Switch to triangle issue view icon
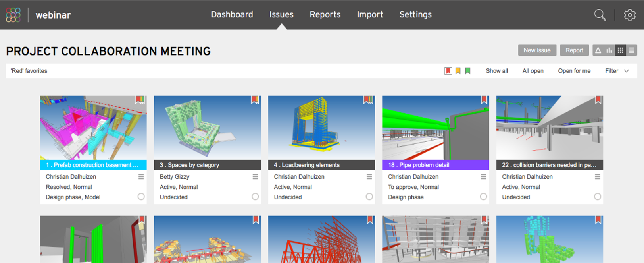Viewport: 644px width, 263px height. point(598,50)
